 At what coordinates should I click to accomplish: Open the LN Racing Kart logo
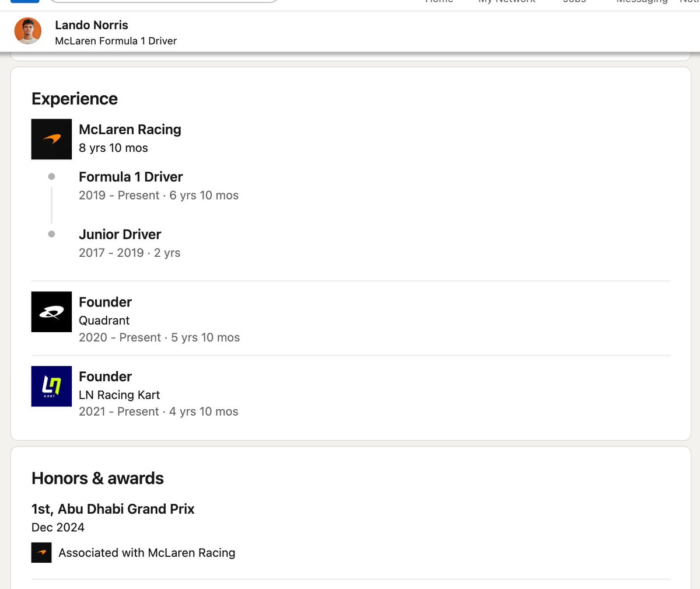point(51,386)
